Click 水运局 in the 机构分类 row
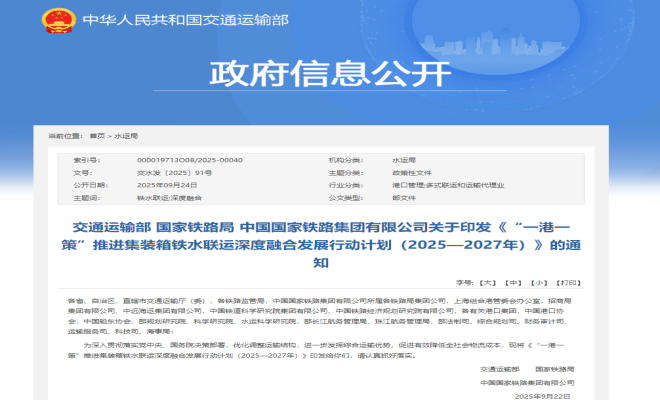This screenshot has width=660, height=400. pos(403,160)
